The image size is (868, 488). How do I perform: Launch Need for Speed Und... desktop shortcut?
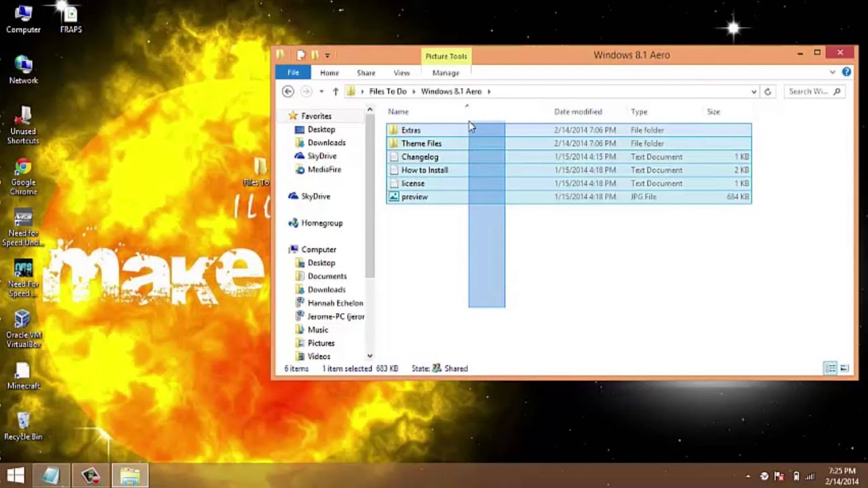23,228
